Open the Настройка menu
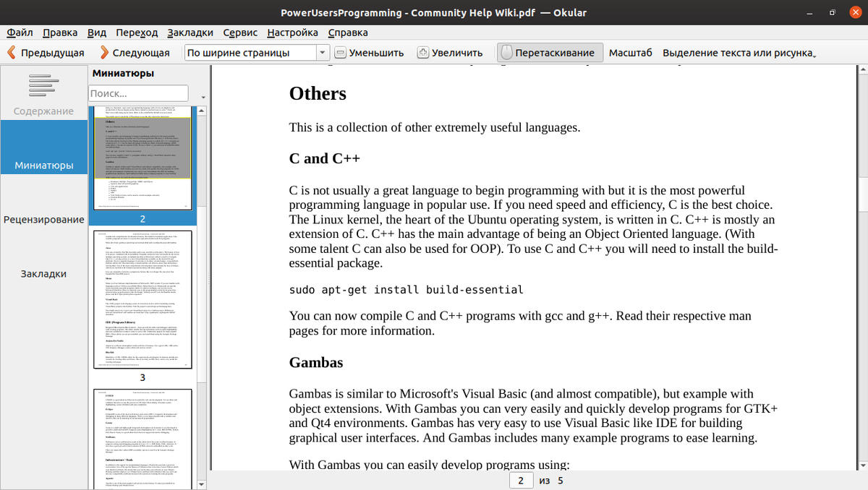 point(292,33)
